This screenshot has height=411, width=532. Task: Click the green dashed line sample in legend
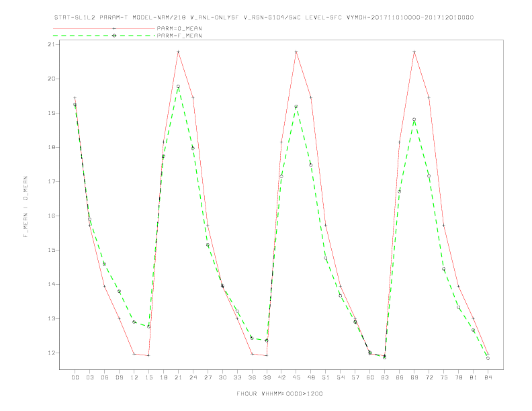[104, 36]
